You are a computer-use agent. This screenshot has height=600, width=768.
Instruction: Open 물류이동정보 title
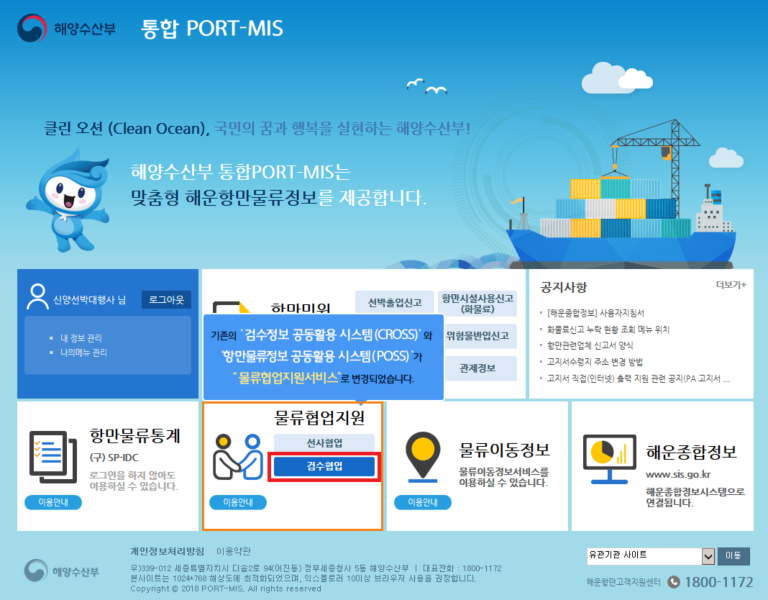coord(504,449)
